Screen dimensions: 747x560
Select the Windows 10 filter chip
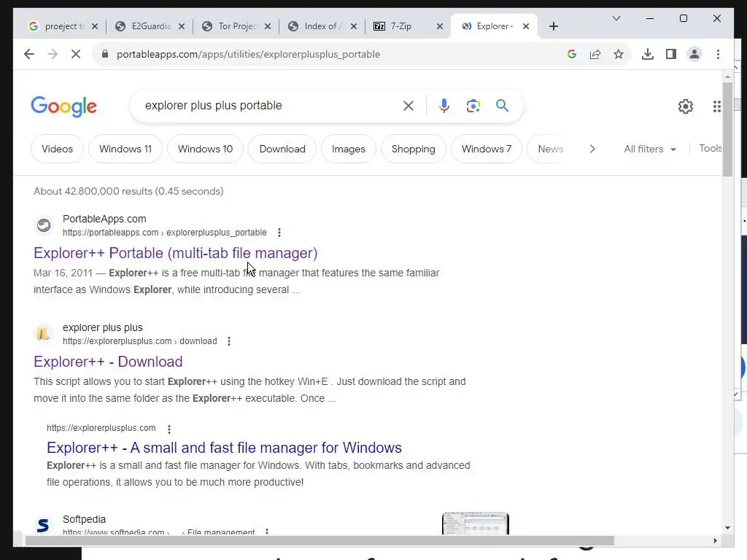pos(205,149)
